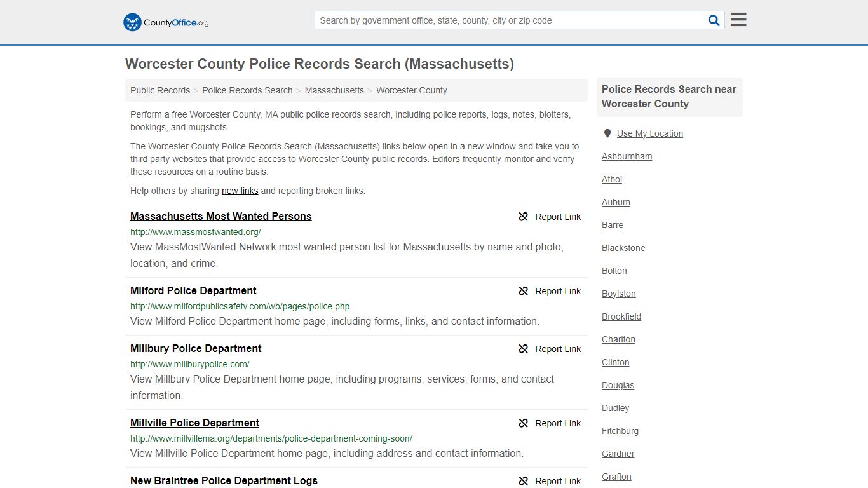This screenshot has width=868, height=488.
Task: Select Ashburnham in nearby list
Action: pyautogui.click(x=627, y=156)
